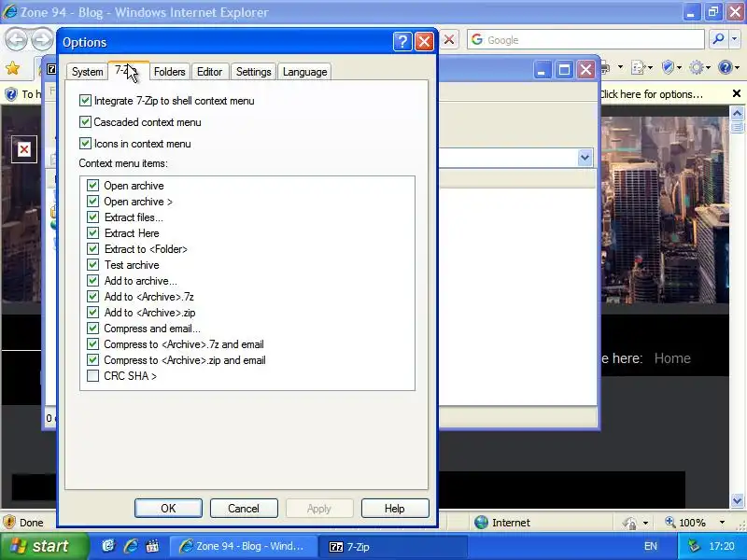Click the search magnifier button

pyautogui.click(x=718, y=39)
